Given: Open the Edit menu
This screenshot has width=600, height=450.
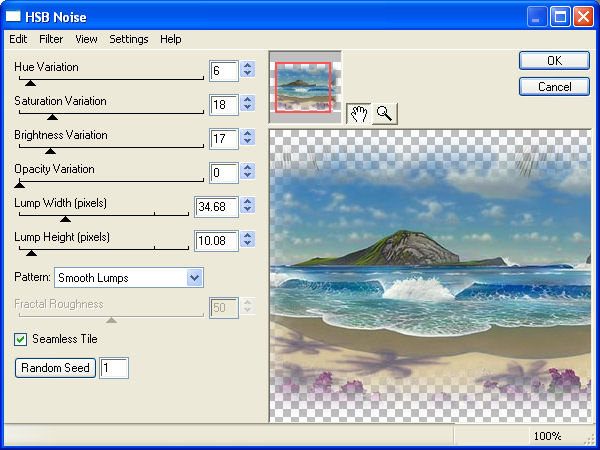Looking at the screenshot, I should pos(18,39).
